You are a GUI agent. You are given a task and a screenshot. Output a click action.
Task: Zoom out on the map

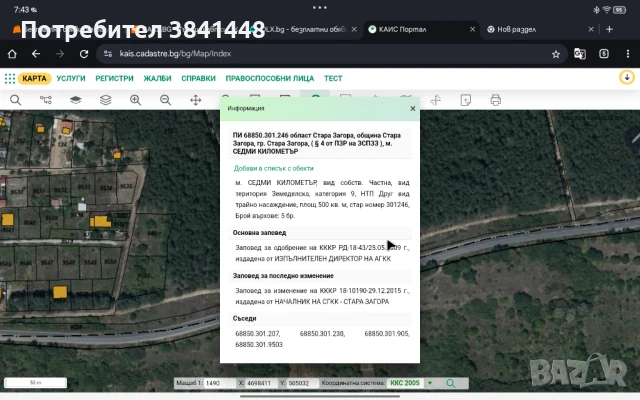point(165,99)
